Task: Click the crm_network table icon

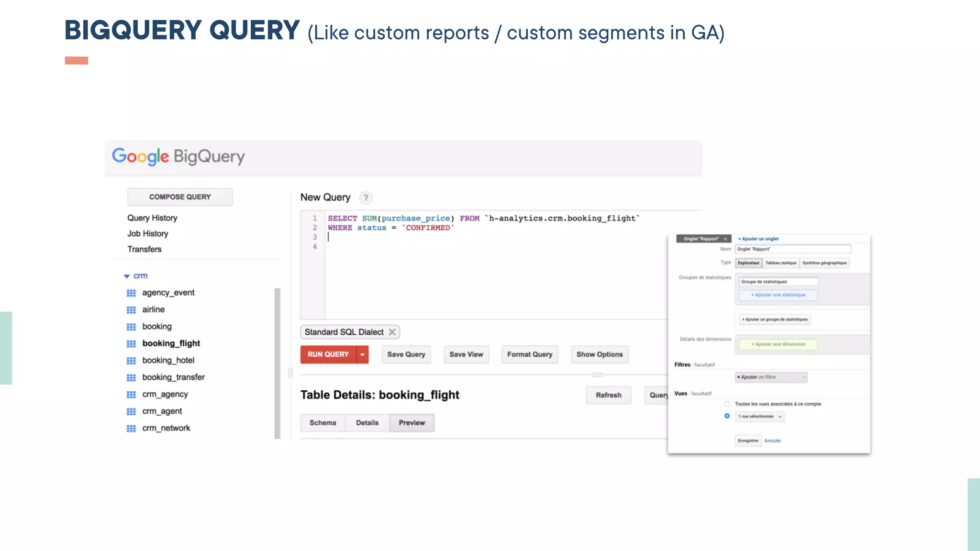Action: 131,429
